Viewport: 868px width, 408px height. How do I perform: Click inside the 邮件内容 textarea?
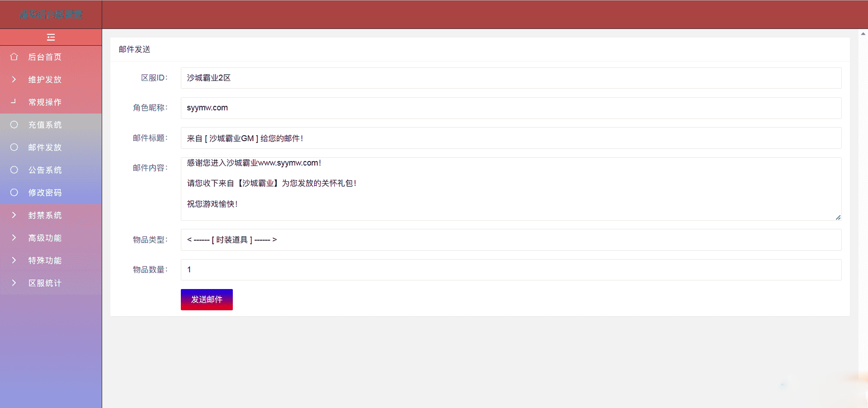click(511, 189)
